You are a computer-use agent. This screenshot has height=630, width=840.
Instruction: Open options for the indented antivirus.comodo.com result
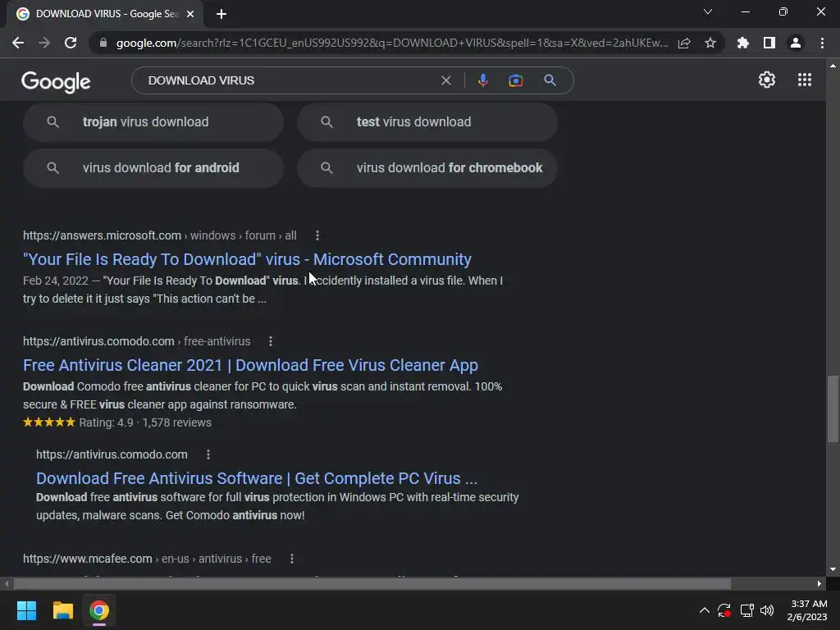coord(208,454)
